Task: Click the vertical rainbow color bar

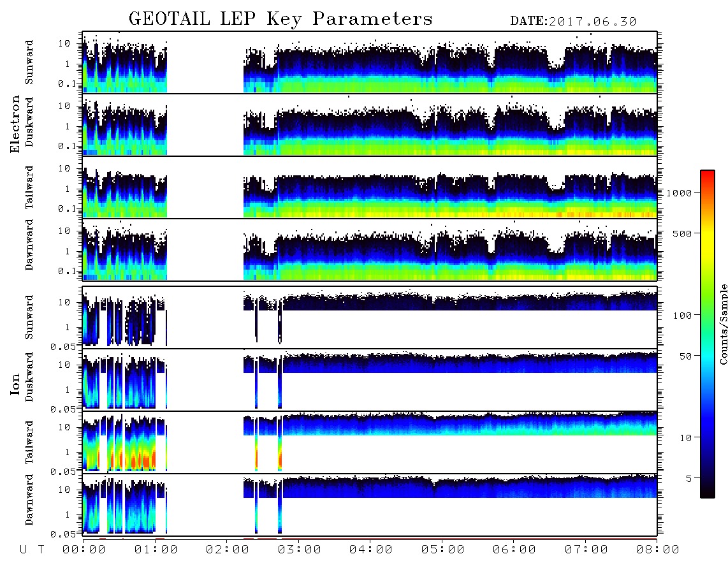Action: pyautogui.click(x=707, y=334)
